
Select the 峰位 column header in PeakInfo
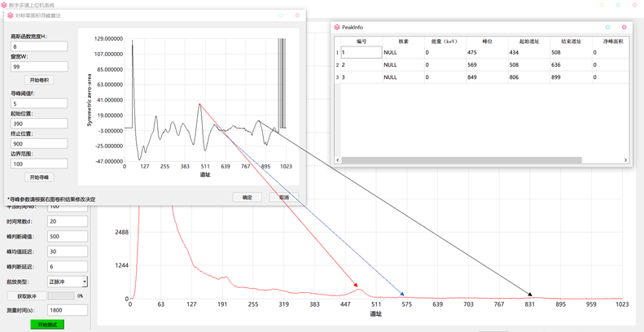(x=487, y=41)
